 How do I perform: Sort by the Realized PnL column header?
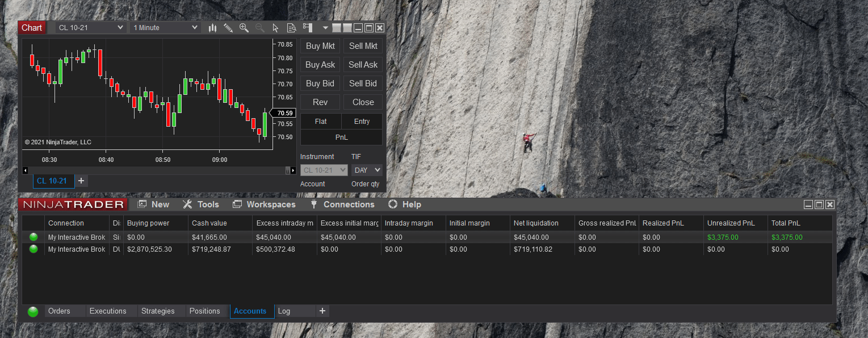(671, 223)
